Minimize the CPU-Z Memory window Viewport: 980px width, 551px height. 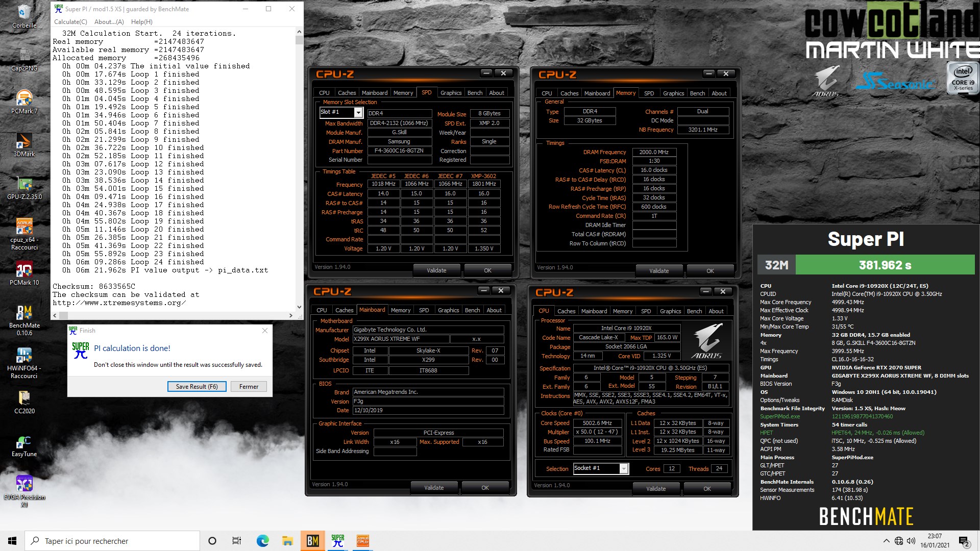709,73
